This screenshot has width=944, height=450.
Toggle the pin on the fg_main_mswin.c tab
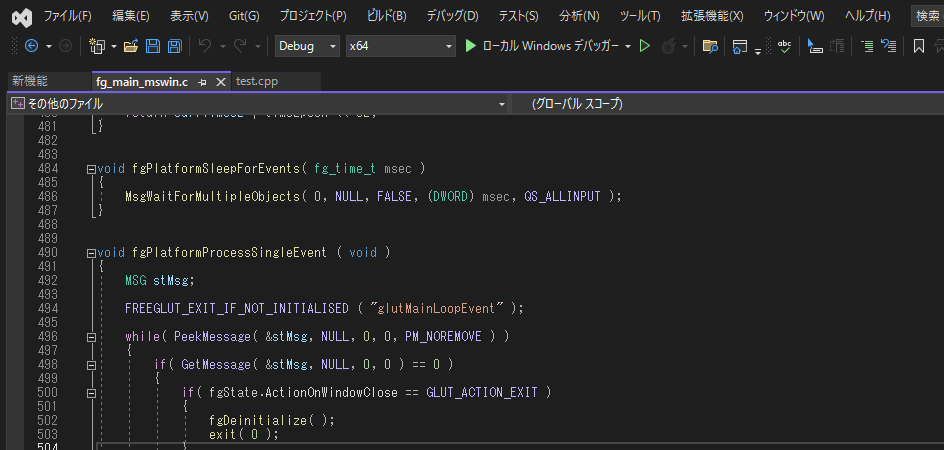tap(203, 81)
